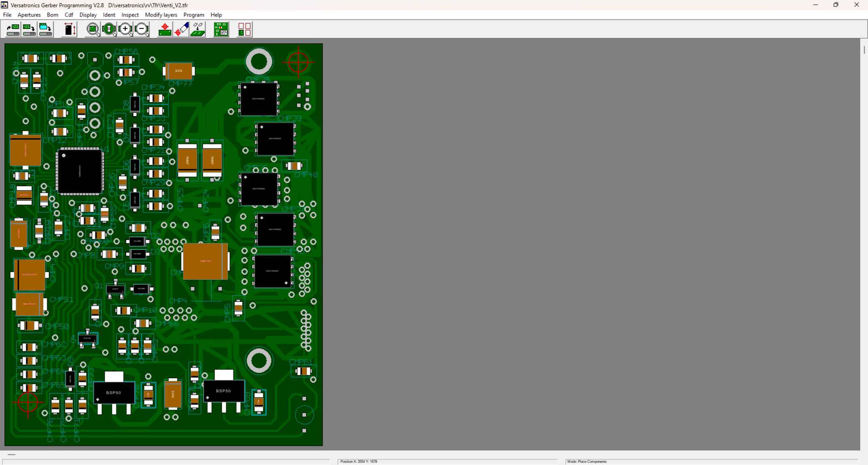Click the zoom-to-component magnifier icon
The height and width of the screenshot is (465, 868).
point(109,29)
